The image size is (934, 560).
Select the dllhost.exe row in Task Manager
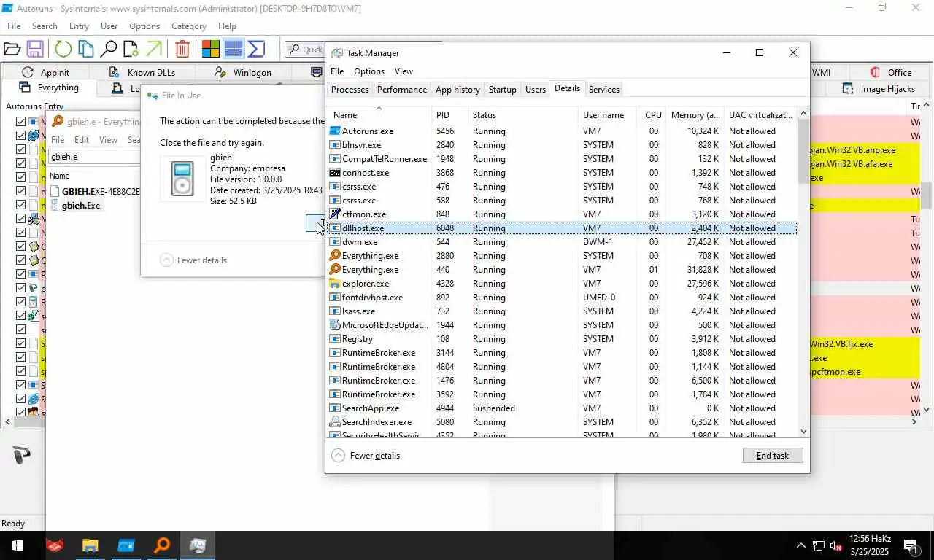[562, 228]
